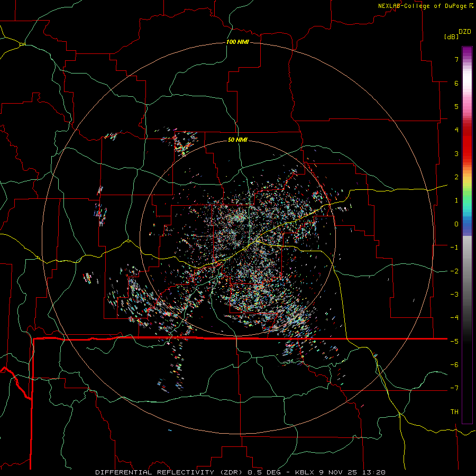Click the Differential Reflectivity product caption text

[x=170, y=472]
